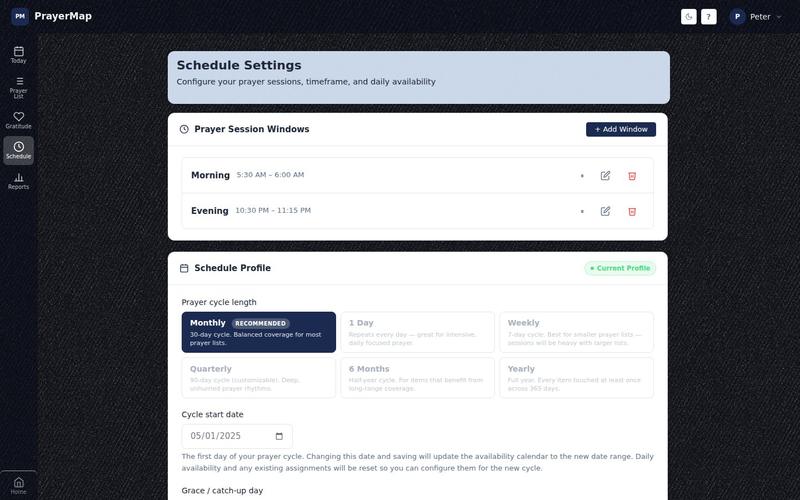The image size is (800, 500).
Task: Edit the Morning session window
Action: click(605, 176)
